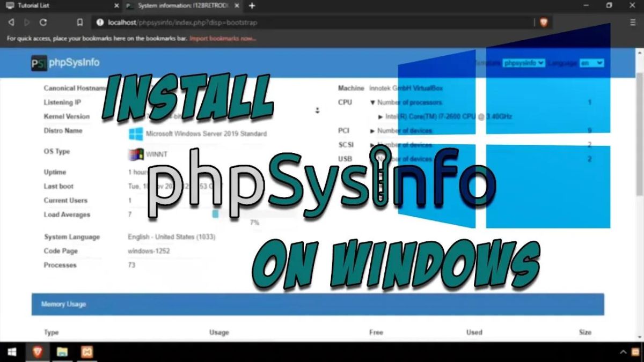The image size is (644, 362).
Task: Open Brave from the taskbar
Action: pos(38,352)
